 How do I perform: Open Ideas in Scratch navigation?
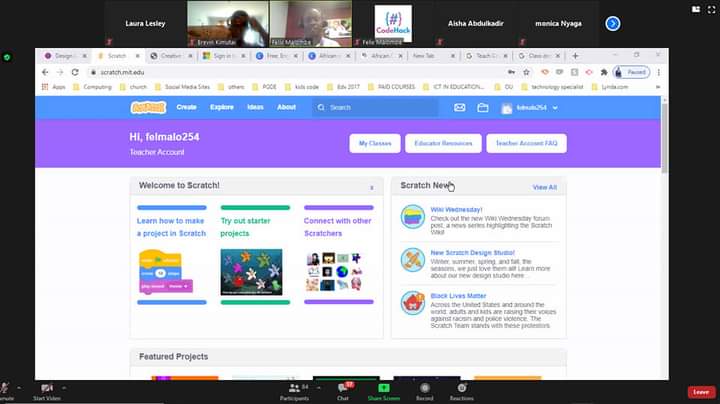(255, 107)
